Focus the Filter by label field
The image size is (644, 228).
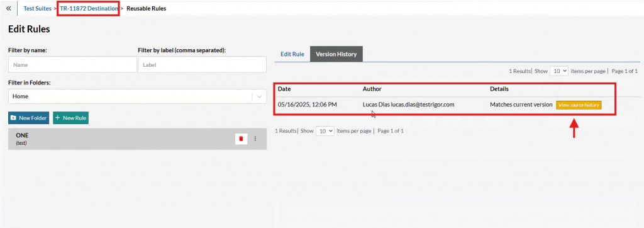pos(202,65)
